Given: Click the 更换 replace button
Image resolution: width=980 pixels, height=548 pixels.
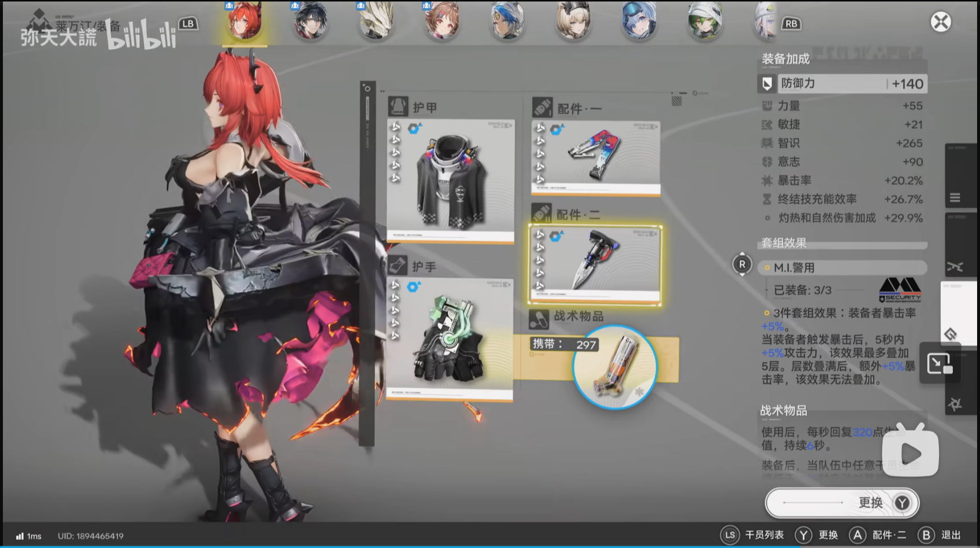Looking at the screenshot, I should tap(842, 502).
